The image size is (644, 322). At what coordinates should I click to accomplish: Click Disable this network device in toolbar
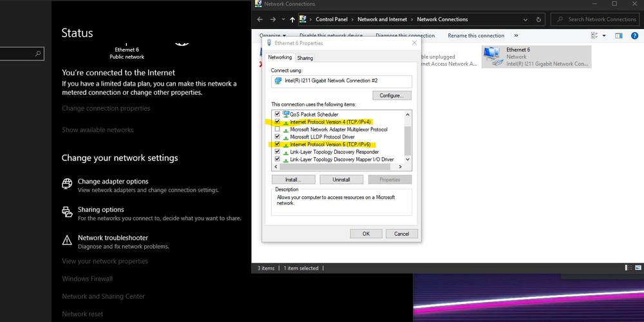pos(331,35)
